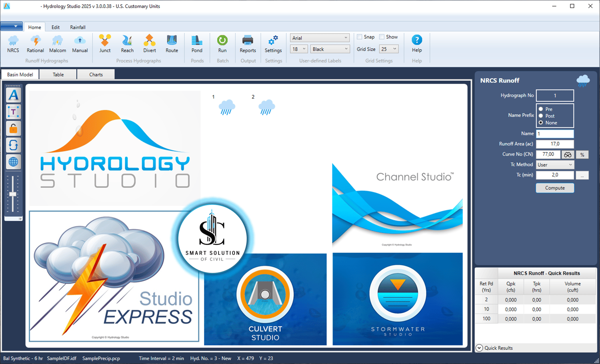
Task: Click 'SamplePrecip.pcp' in the status bar
Action: click(101, 358)
